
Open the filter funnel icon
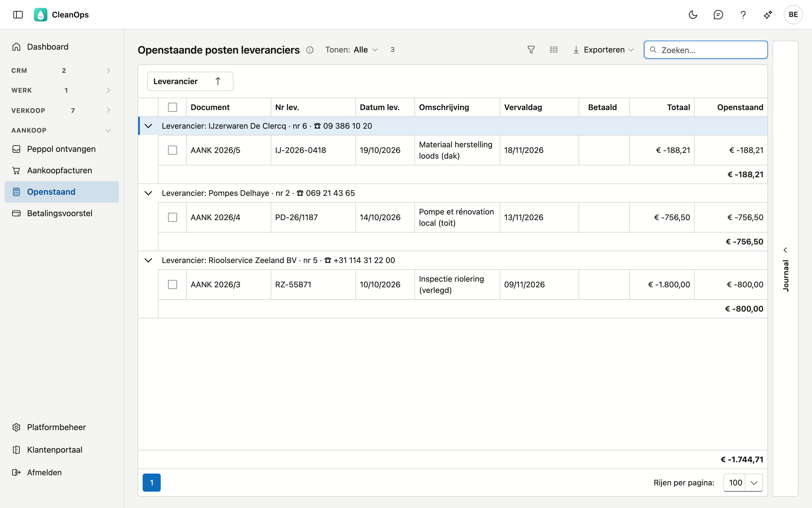click(531, 50)
